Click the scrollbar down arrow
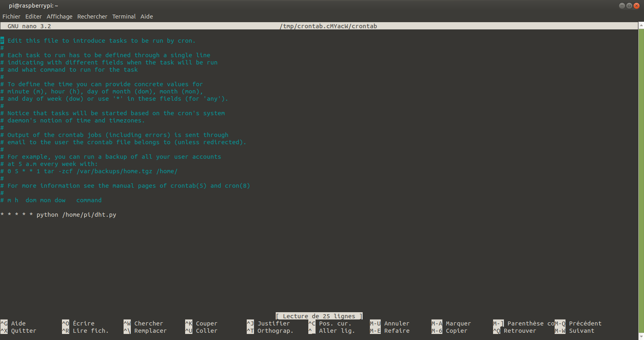This screenshot has height=340, width=644. point(641,337)
